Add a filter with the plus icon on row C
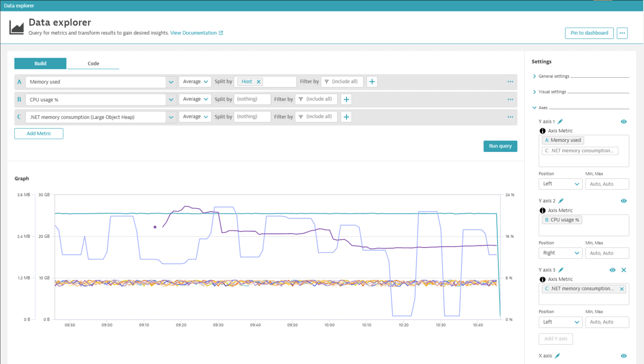The width and height of the screenshot is (644, 364). [346, 116]
